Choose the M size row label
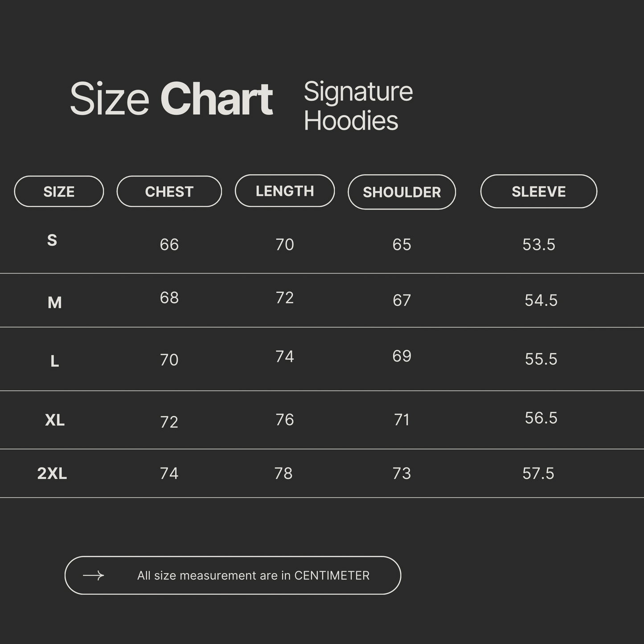This screenshot has width=644, height=644. tap(54, 303)
